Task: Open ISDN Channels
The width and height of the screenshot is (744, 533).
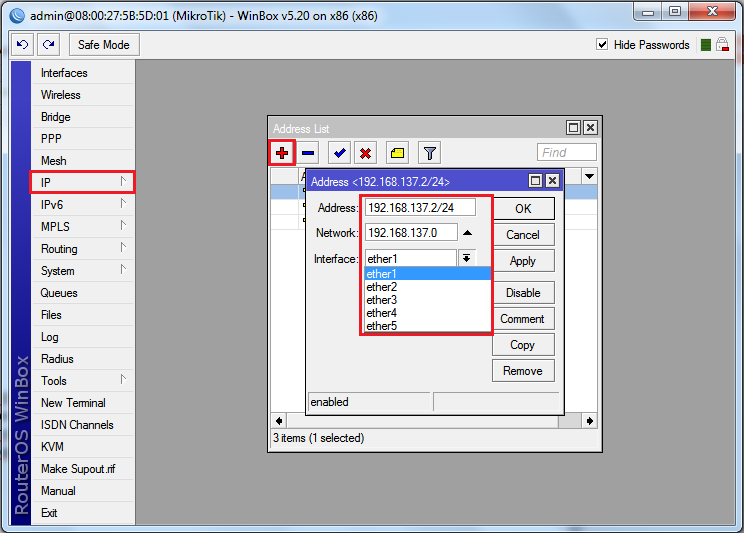Action: [x=83, y=425]
